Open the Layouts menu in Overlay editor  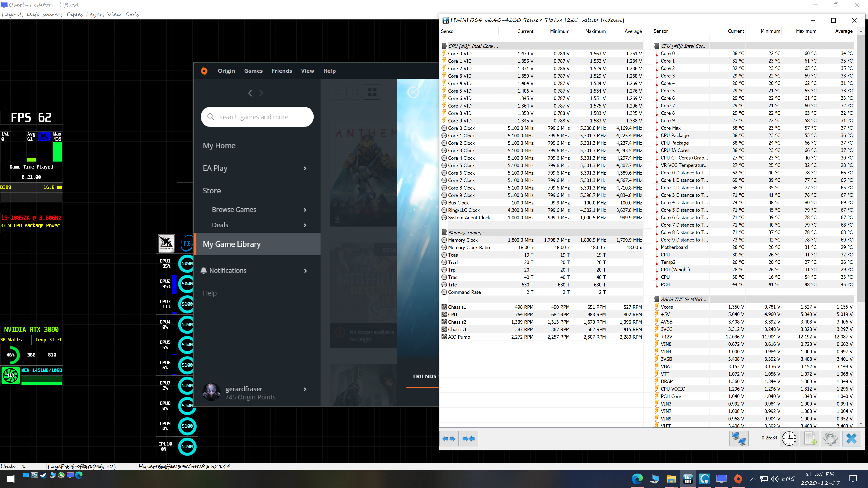click(x=12, y=14)
